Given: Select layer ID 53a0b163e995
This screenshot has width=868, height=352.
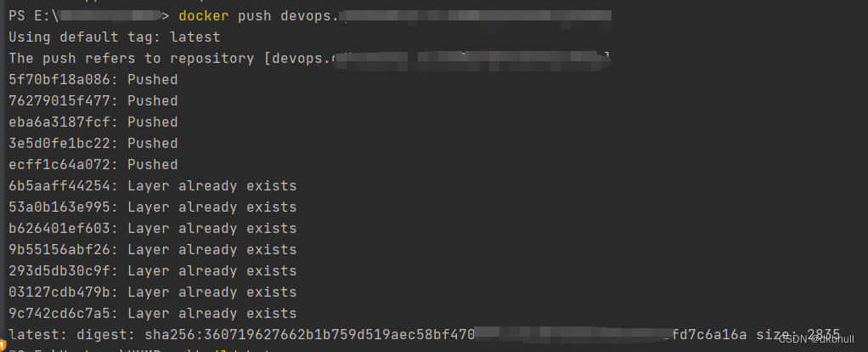Looking at the screenshot, I should point(59,207).
